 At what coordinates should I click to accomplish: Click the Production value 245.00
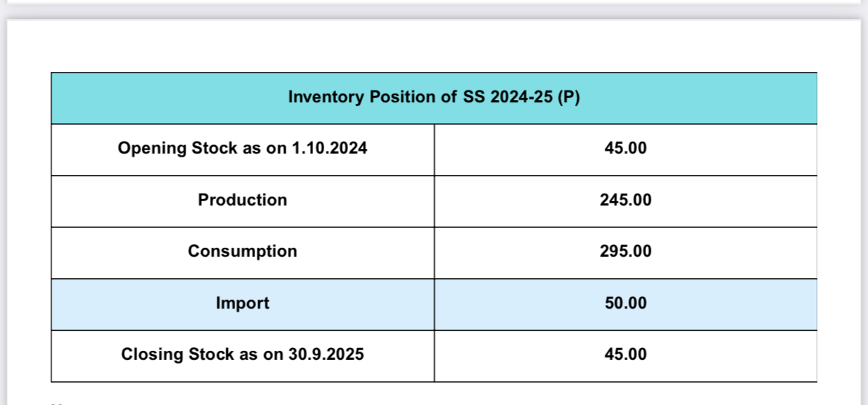(625, 200)
